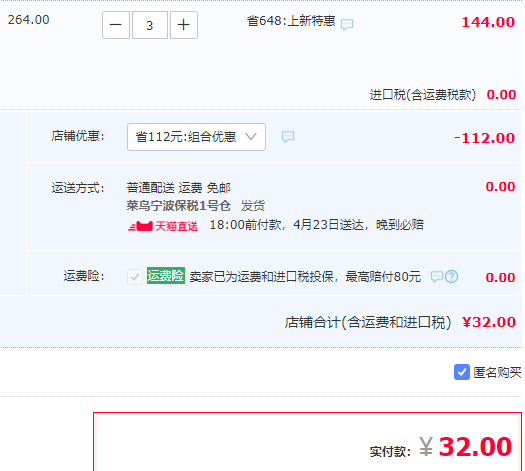Increase quantity with the plus button
Image resolution: width=525 pixels, height=471 pixels.
[x=184, y=25]
